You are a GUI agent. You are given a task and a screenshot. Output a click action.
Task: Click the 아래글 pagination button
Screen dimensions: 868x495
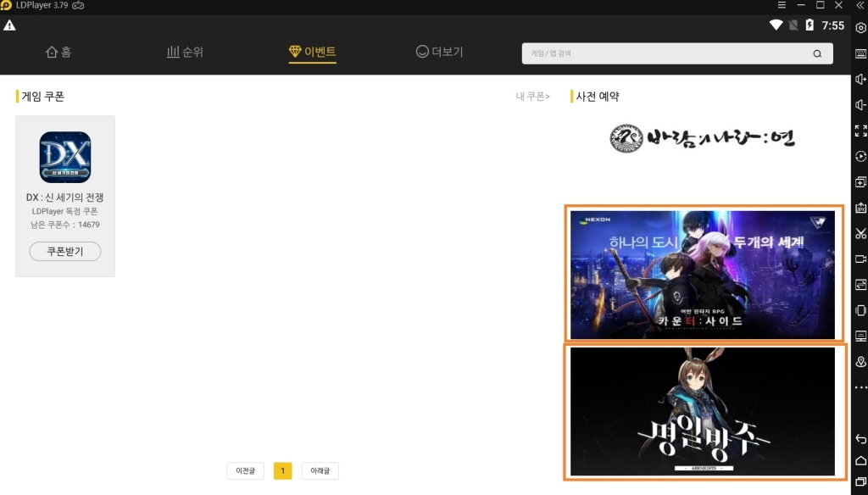(320, 470)
